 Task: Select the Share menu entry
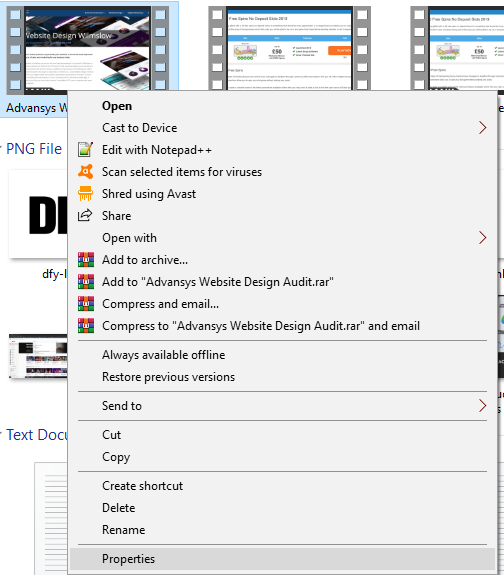coord(282,216)
